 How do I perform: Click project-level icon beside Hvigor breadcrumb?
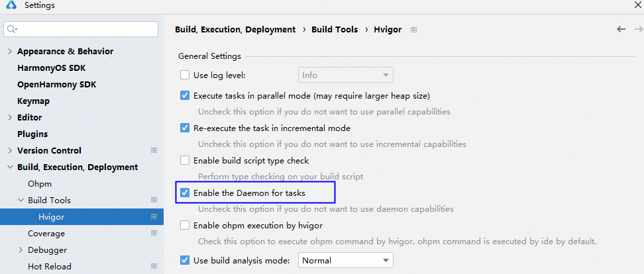[x=414, y=30]
